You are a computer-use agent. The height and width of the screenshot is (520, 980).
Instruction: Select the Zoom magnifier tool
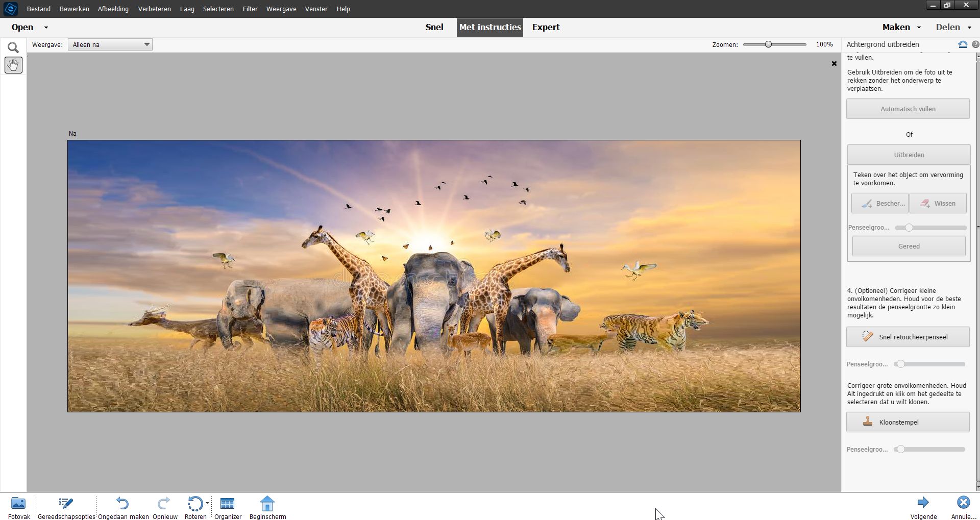[13, 47]
